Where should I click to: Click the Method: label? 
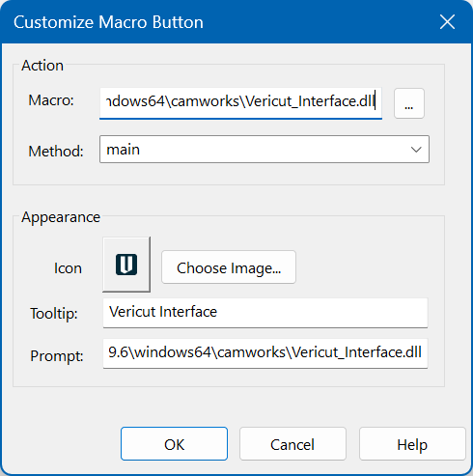pos(56,151)
